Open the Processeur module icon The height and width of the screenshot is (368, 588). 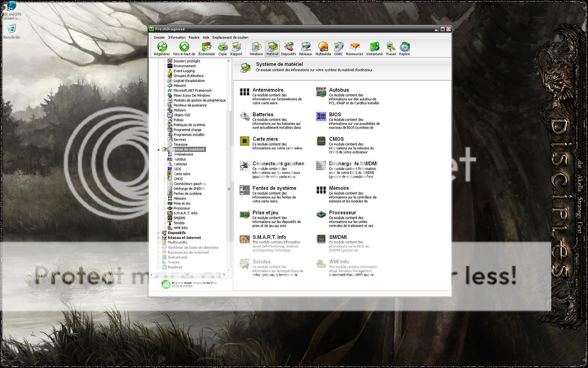click(x=321, y=215)
